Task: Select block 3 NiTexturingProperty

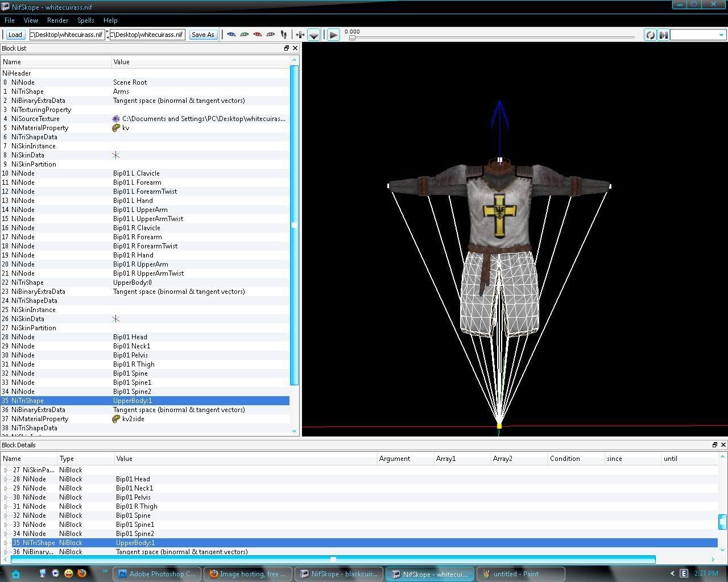Action: coord(145,110)
